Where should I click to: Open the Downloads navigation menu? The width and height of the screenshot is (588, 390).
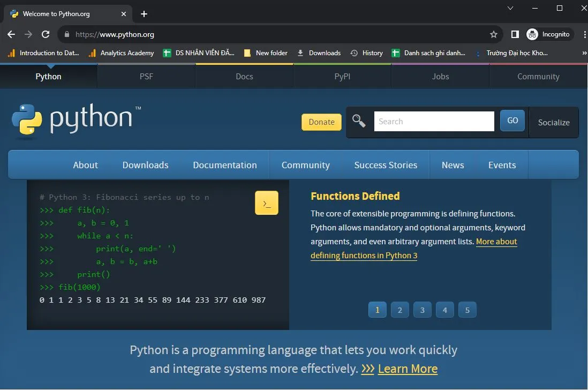point(145,165)
